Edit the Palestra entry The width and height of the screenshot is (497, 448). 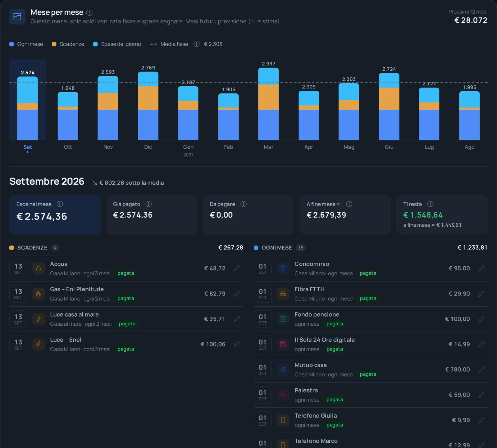pos(481,395)
